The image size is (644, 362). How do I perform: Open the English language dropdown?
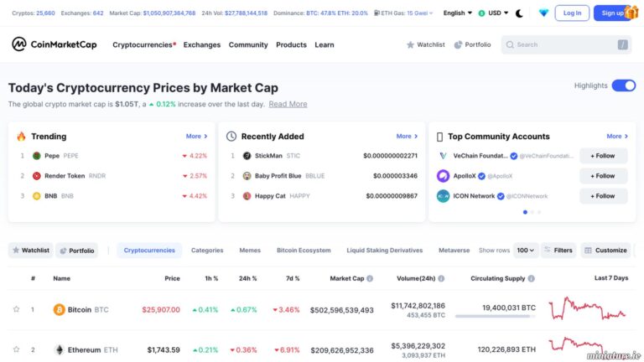click(457, 13)
